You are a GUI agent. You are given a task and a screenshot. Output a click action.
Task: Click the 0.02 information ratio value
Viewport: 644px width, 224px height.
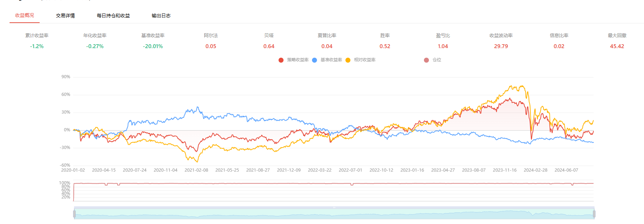pos(559,46)
